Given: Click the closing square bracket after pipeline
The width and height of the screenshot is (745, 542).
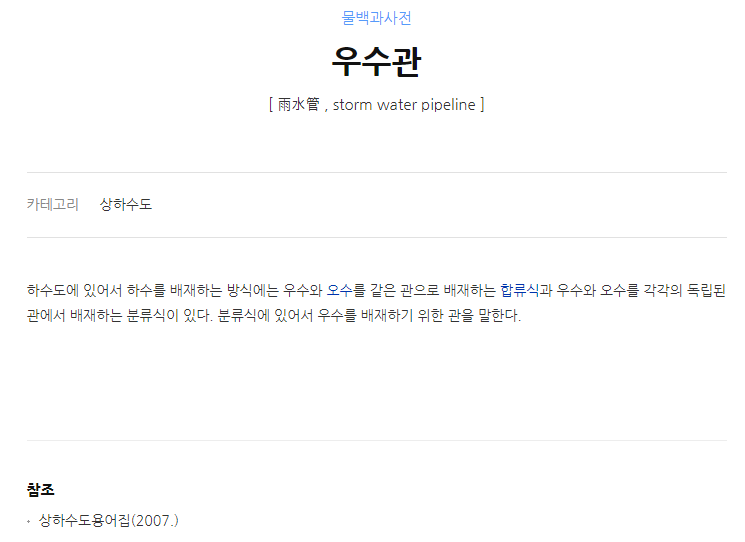Looking at the screenshot, I should pyautogui.click(x=482, y=105).
